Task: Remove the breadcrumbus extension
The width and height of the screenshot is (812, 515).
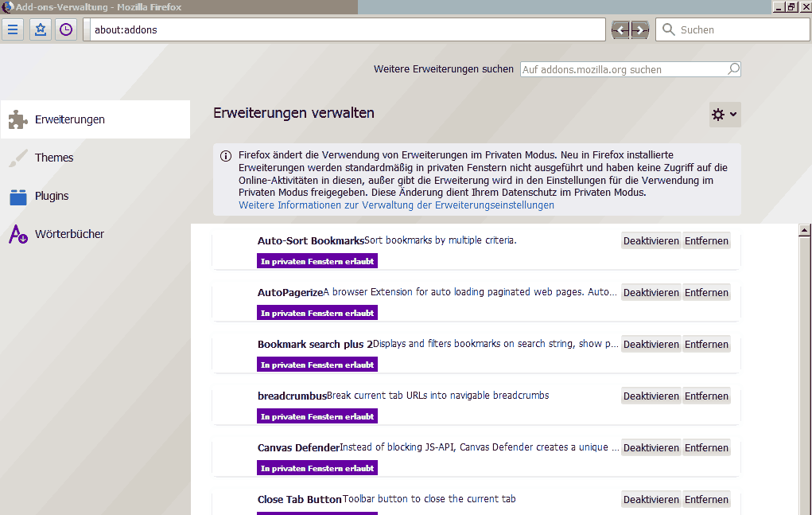Action: coord(706,396)
